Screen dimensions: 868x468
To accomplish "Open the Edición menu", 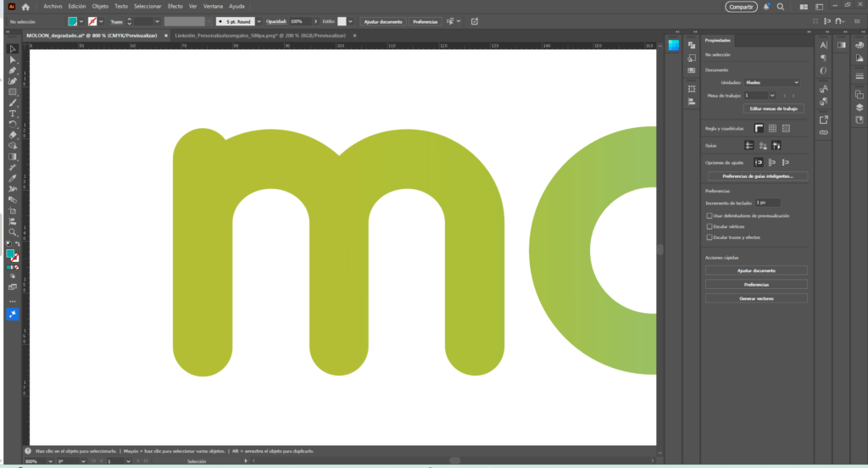I will tap(77, 7).
